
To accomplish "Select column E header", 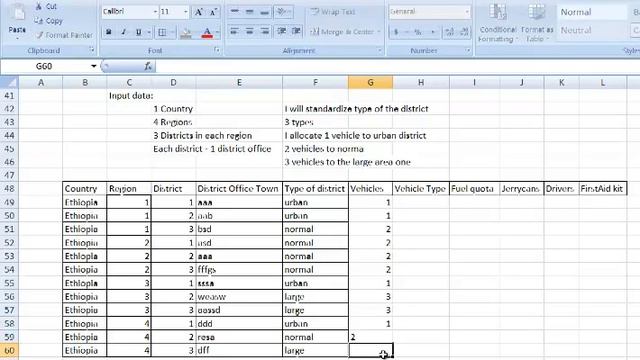I will 239,82.
